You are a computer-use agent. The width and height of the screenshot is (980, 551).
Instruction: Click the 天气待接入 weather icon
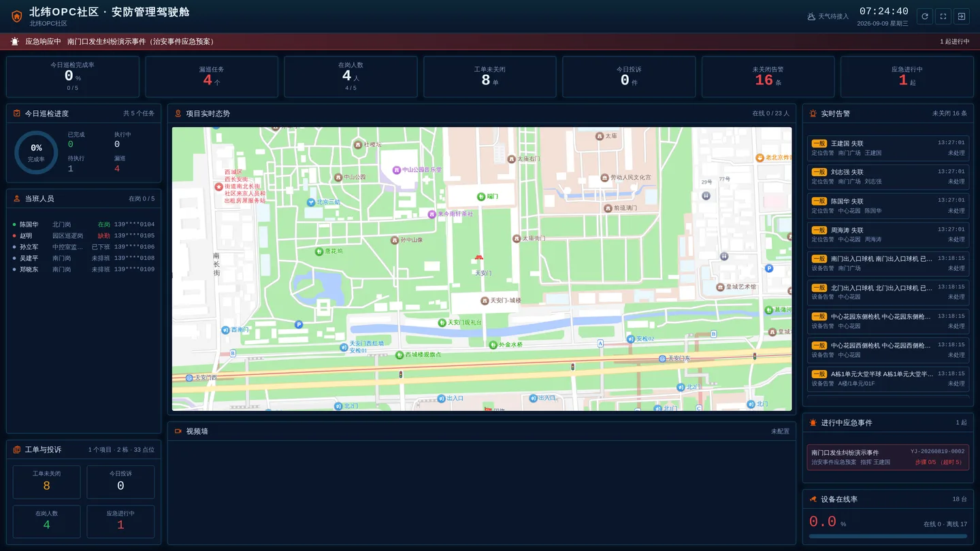(811, 16)
